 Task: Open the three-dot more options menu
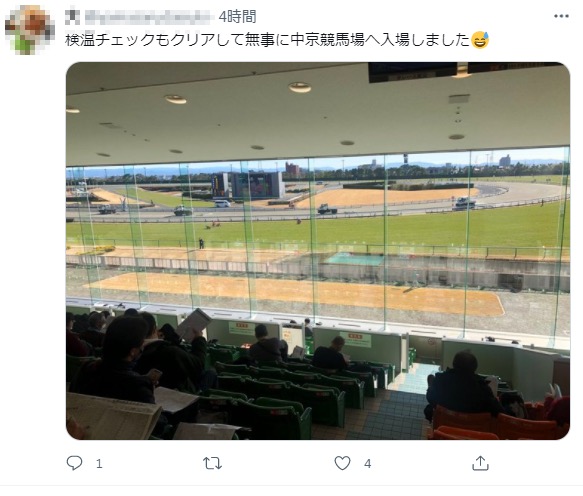click(x=561, y=16)
